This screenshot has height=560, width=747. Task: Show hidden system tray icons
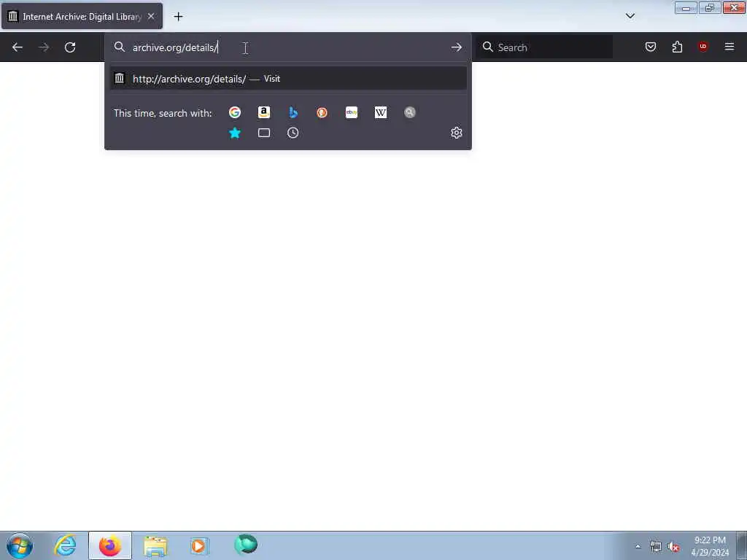coord(638,547)
